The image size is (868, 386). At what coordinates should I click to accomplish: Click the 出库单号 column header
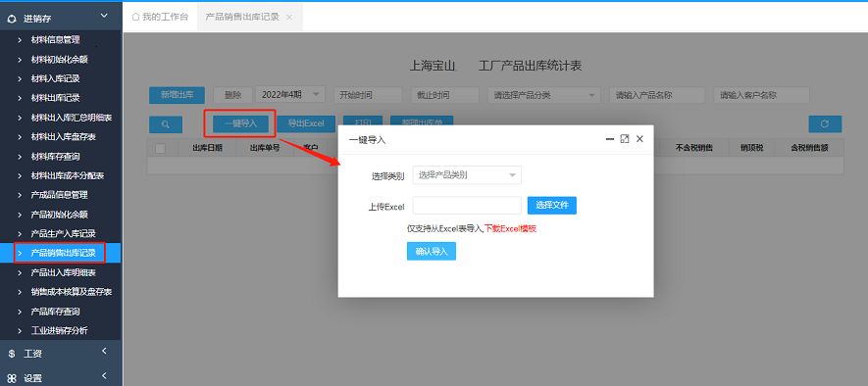pos(265,148)
